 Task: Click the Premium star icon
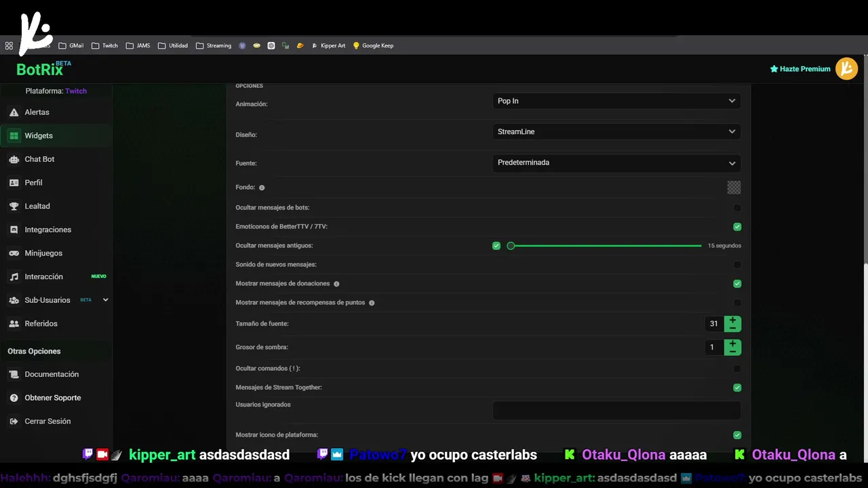coord(774,69)
